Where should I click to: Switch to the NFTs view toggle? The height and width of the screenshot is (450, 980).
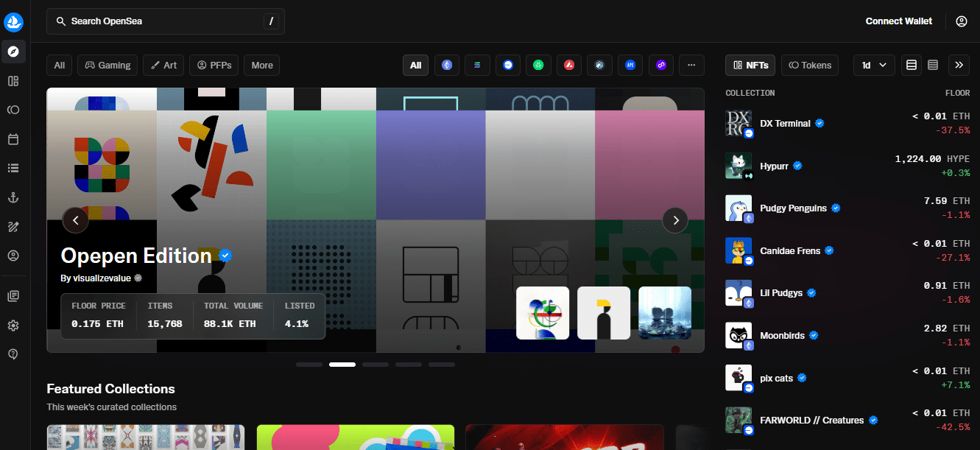[750, 66]
